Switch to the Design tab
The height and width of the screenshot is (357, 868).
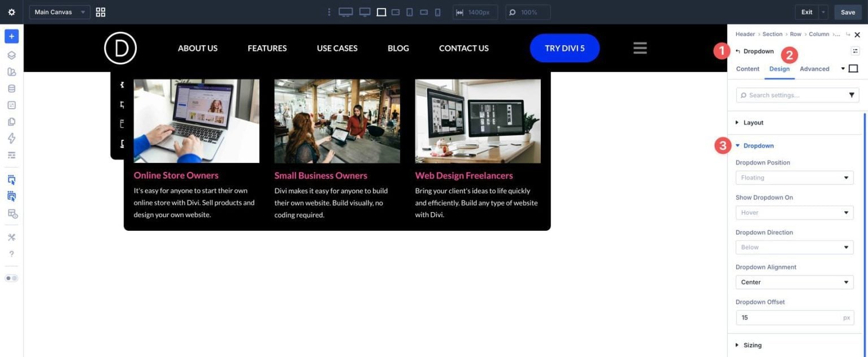pyautogui.click(x=779, y=69)
